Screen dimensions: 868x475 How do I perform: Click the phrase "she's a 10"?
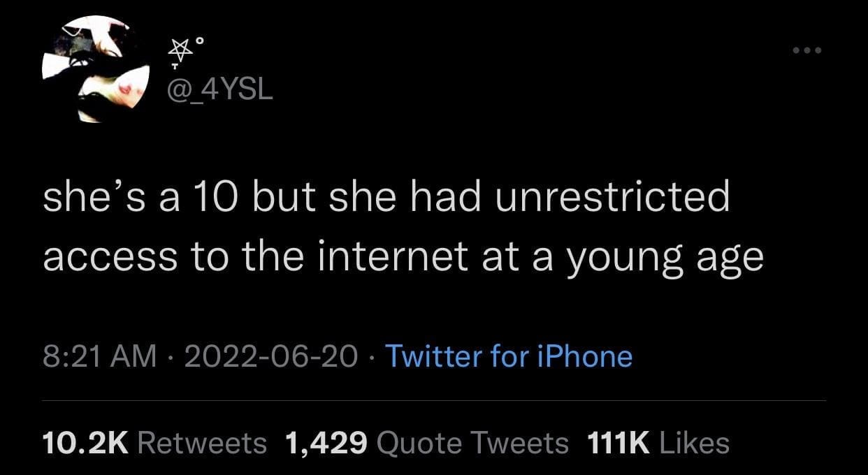click(130, 198)
